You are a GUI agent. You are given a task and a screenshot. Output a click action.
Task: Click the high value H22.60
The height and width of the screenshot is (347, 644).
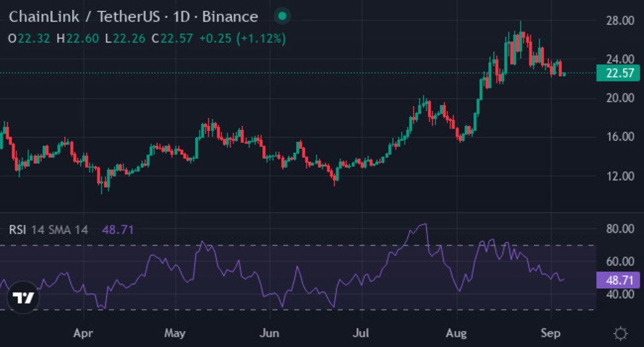coord(77,39)
